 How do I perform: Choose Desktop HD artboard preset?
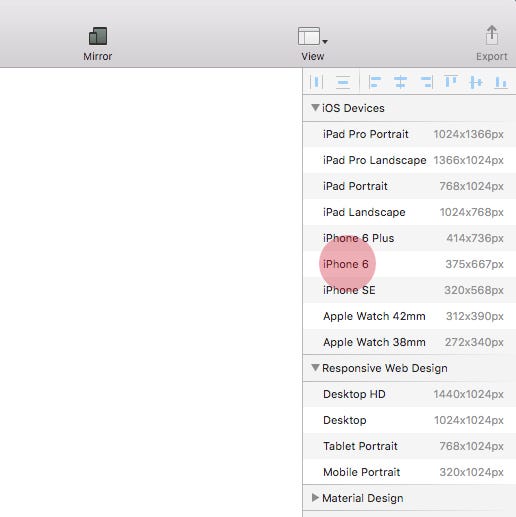(409, 394)
